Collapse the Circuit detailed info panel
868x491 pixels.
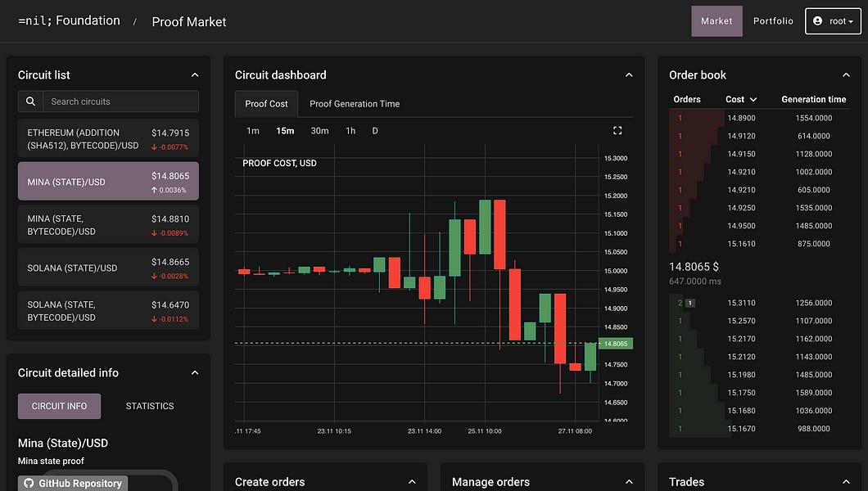(x=195, y=373)
